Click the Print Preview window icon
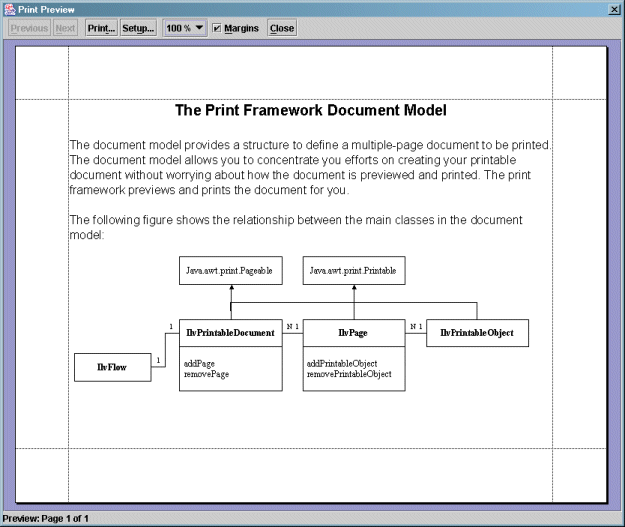The width and height of the screenshot is (625, 527). pos(8,8)
